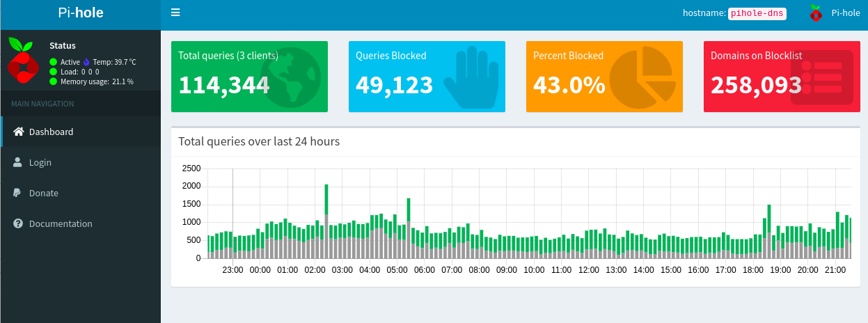This screenshot has width=868, height=323.
Task: Open the Dashboard navigation item
Action: point(80,132)
